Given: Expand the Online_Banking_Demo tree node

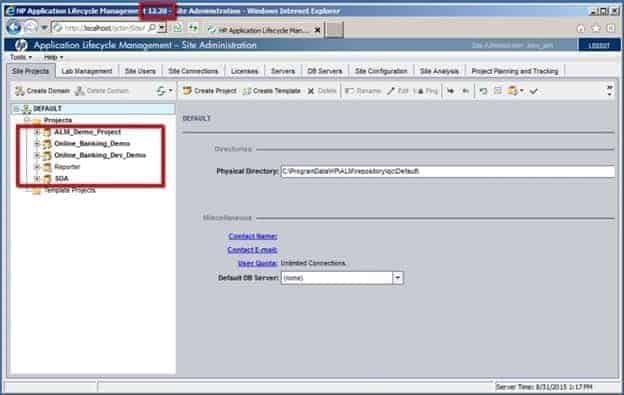Looking at the screenshot, I should [x=37, y=143].
